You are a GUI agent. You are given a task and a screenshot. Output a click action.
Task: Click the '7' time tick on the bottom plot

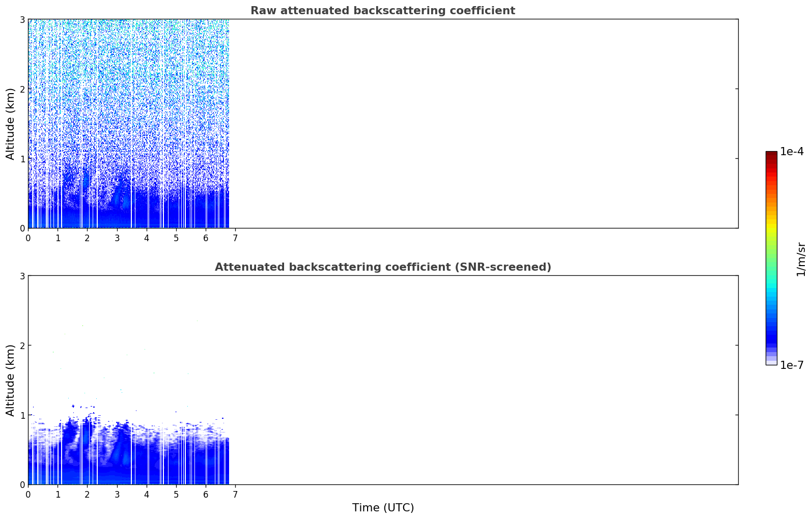point(235,494)
